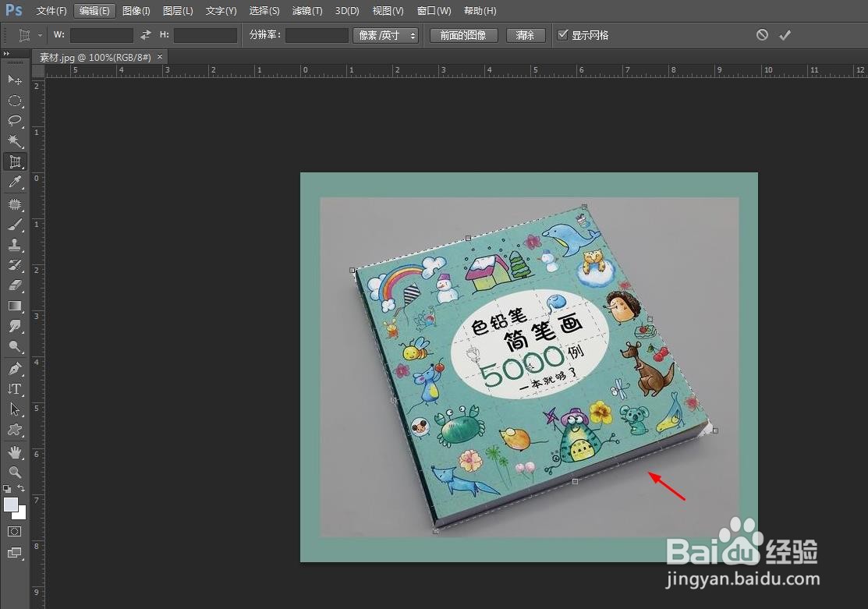Select the History Brush tool

pos(15,265)
